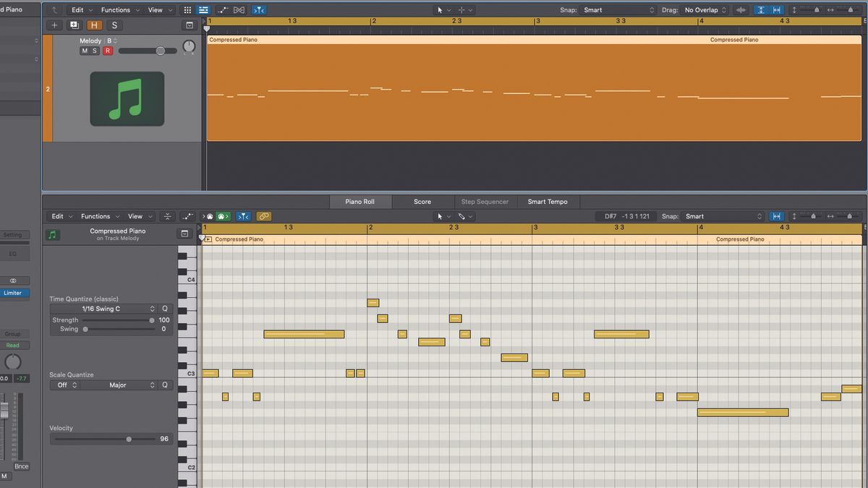Image resolution: width=868 pixels, height=488 pixels.
Task: Click the waveform zoom icon
Action: [741, 10]
